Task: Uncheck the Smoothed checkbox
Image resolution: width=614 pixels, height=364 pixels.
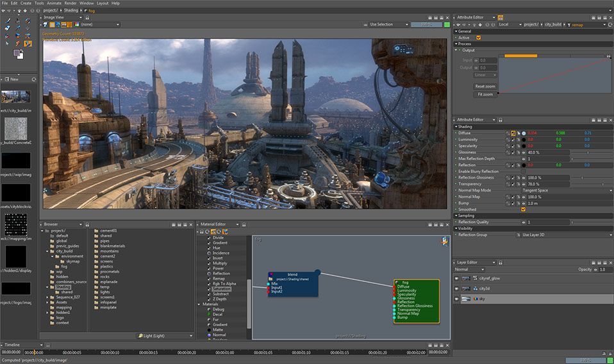Action: (524, 210)
